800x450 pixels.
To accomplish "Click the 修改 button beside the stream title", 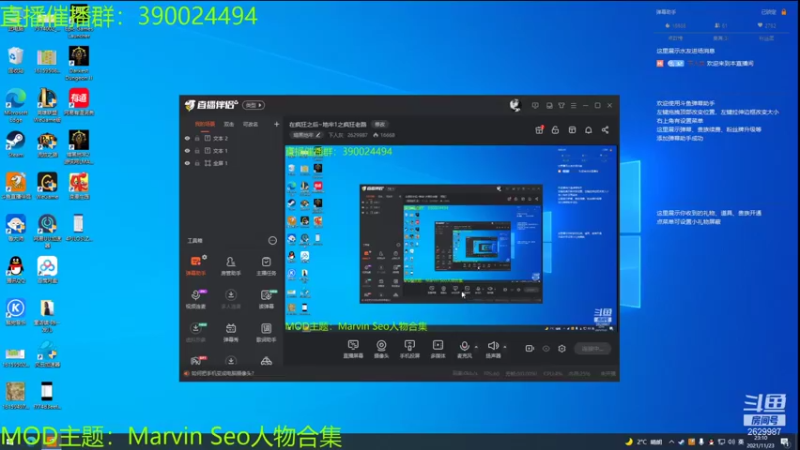I will (380, 124).
